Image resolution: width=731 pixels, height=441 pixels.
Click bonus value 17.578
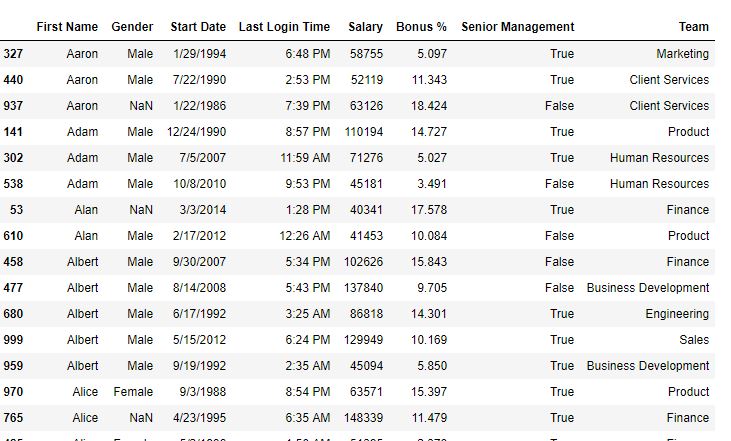click(428, 210)
